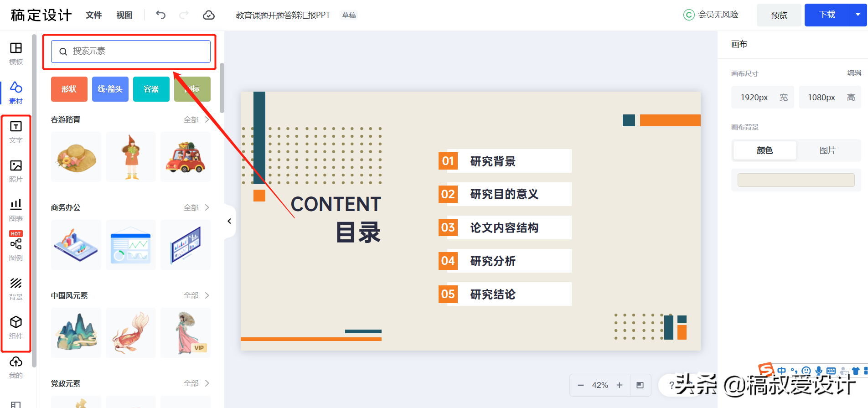The height and width of the screenshot is (408, 868).
Task: Click the 搜索元素 search field
Action: (131, 52)
